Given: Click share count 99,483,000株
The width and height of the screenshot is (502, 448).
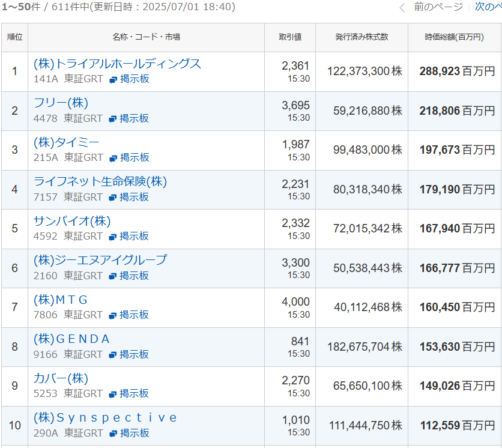Looking at the screenshot, I should [x=367, y=150].
